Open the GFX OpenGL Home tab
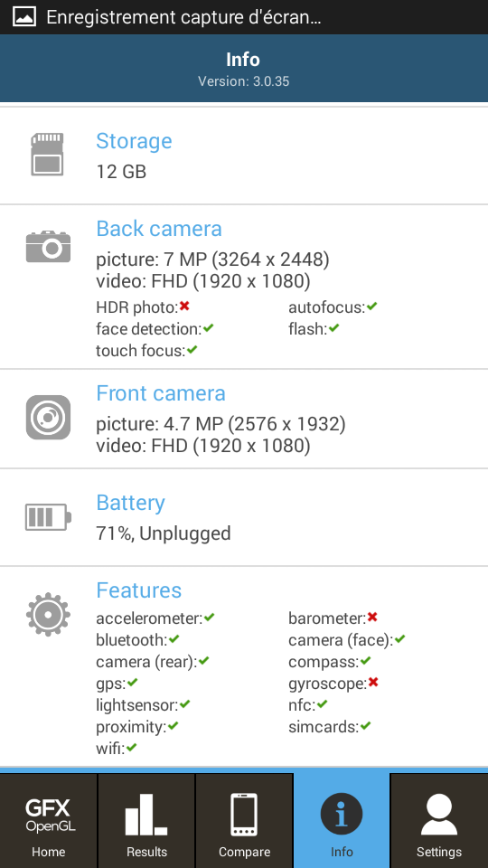 tap(49, 820)
